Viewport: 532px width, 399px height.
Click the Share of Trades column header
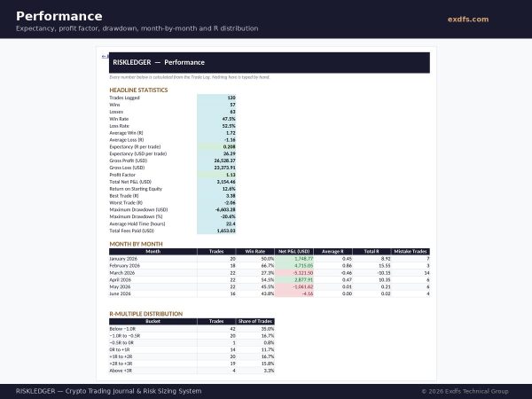pos(254,321)
